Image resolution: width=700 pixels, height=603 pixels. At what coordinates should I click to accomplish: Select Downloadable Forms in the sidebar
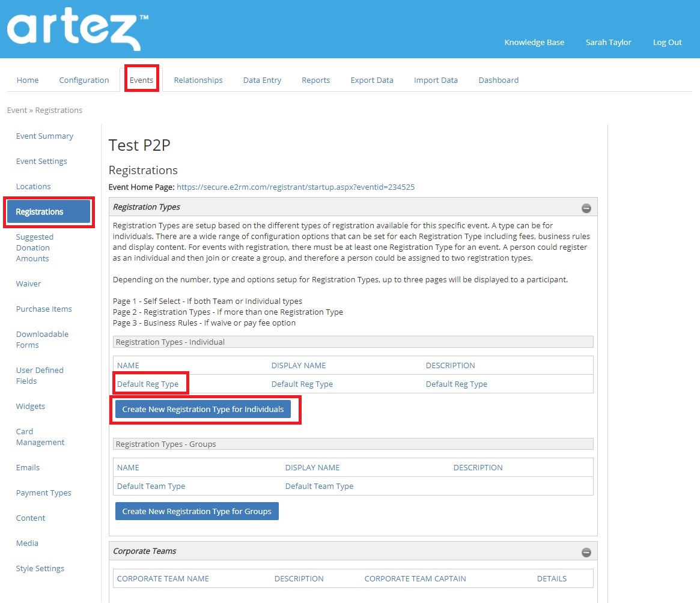pyautogui.click(x=43, y=340)
